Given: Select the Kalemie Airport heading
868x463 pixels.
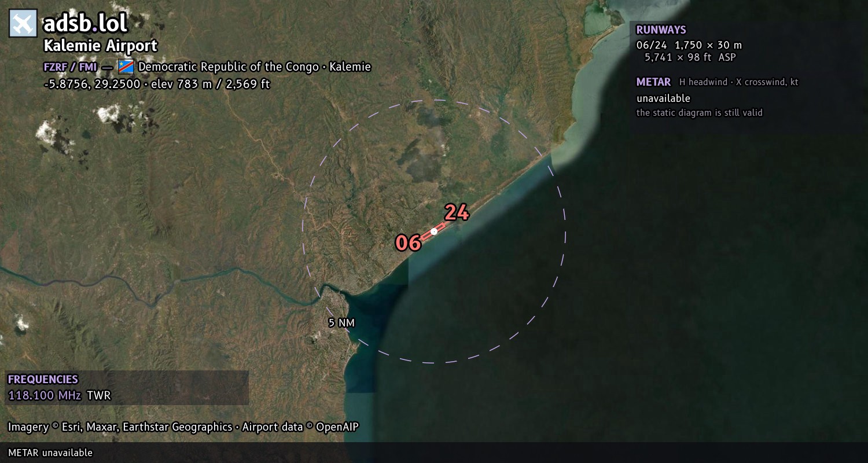Looking at the screenshot, I should coord(100,46).
